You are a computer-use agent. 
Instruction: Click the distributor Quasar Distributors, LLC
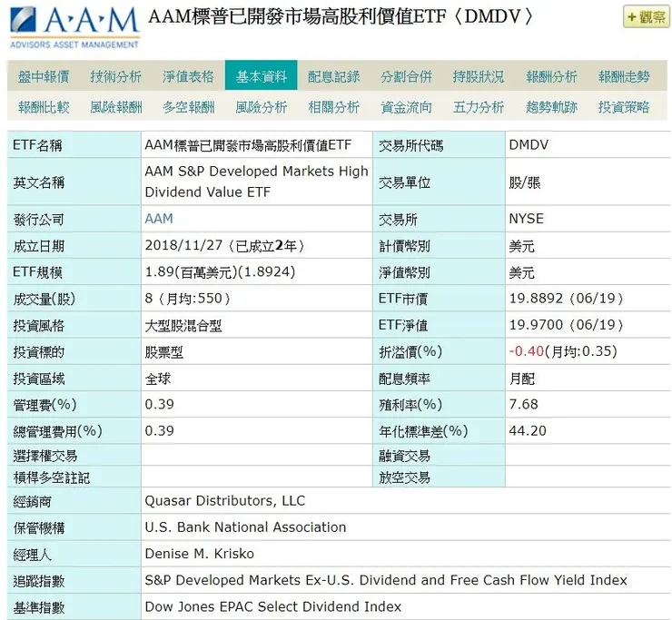click(225, 501)
